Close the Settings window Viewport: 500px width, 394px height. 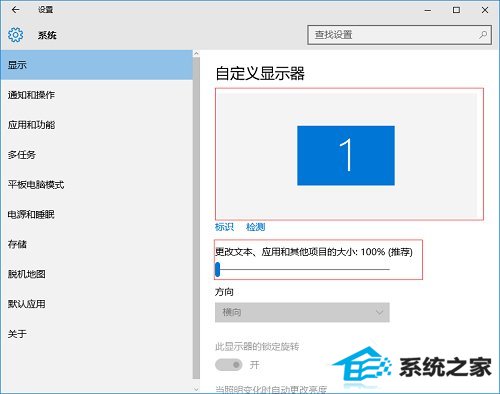pos(485,10)
